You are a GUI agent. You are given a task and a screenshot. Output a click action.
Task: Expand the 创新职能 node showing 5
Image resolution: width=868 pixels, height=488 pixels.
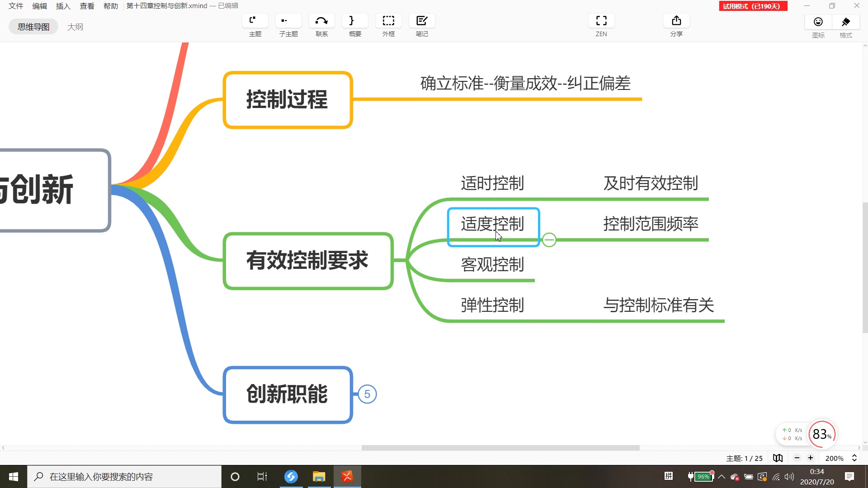tap(367, 394)
